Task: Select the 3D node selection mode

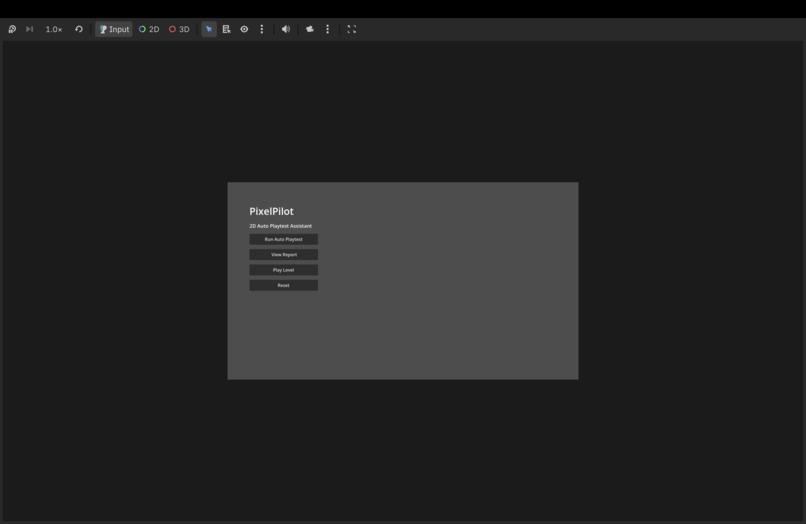Action: coord(179,29)
